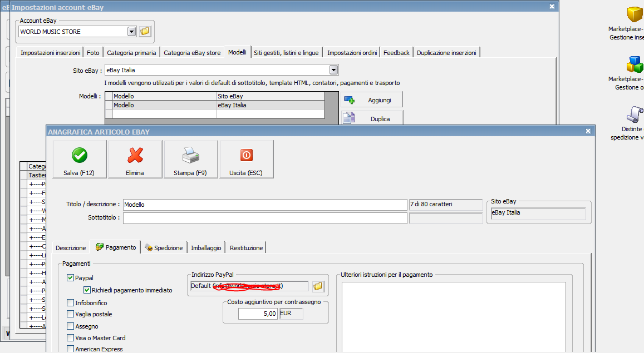
Task: Open folder icon beside Indirizzo PayPal field
Action: (x=318, y=286)
